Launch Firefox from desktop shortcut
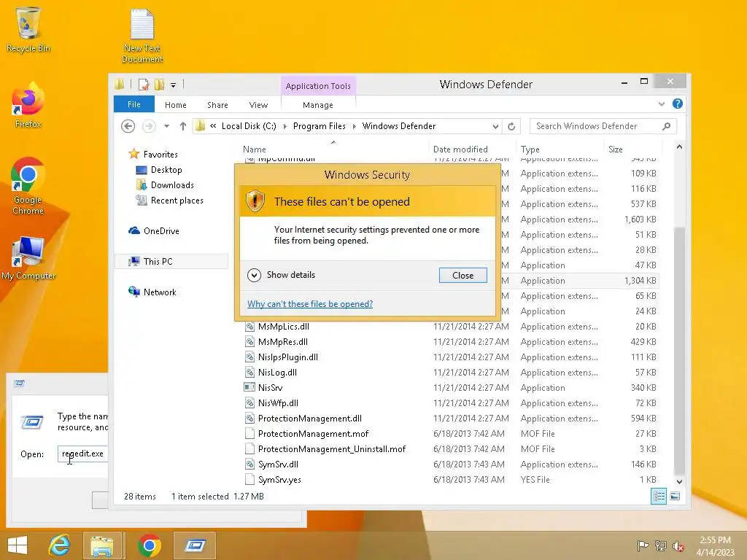Viewport: 747px width, 560px height. [x=28, y=105]
